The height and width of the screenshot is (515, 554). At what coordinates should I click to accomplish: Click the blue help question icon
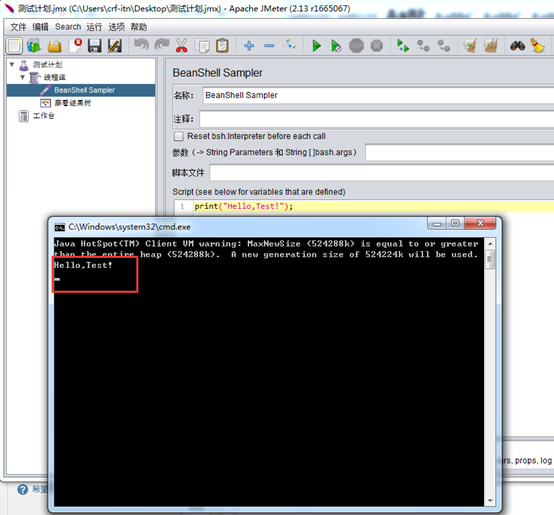coord(23,490)
